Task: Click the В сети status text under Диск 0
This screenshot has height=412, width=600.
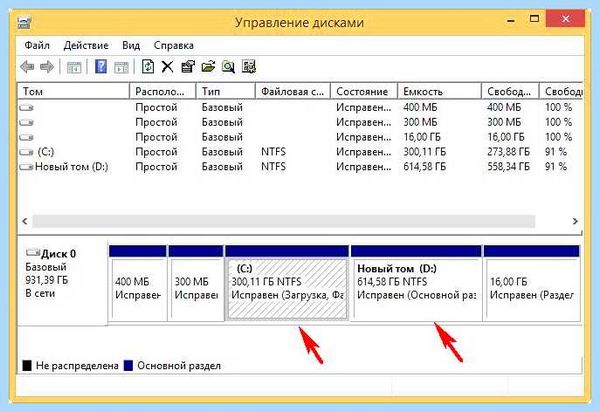Action: tap(40, 294)
